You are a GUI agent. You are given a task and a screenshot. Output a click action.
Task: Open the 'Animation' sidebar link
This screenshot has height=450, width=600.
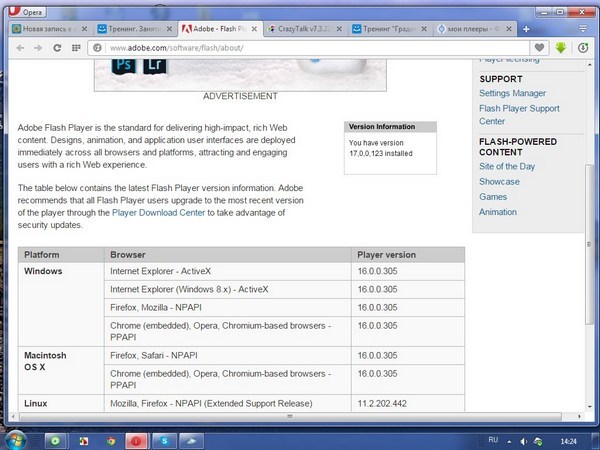[x=498, y=212]
